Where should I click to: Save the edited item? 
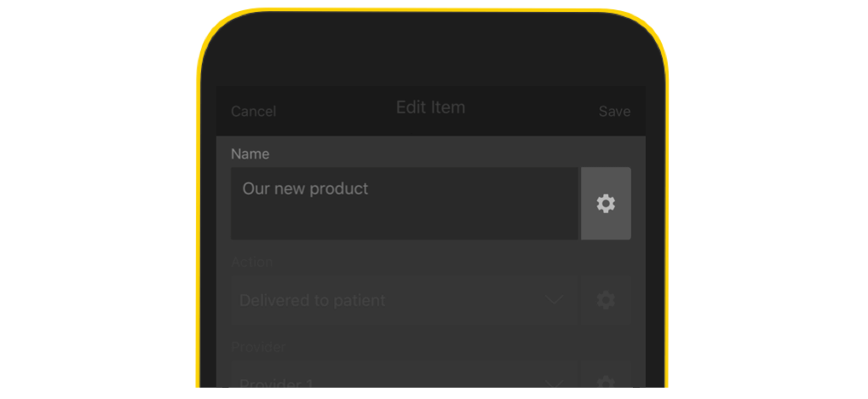click(x=614, y=112)
